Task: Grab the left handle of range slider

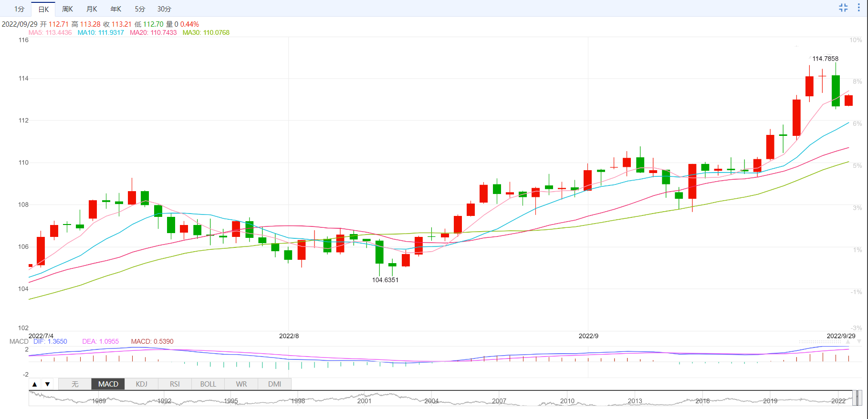Action: coord(854,398)
